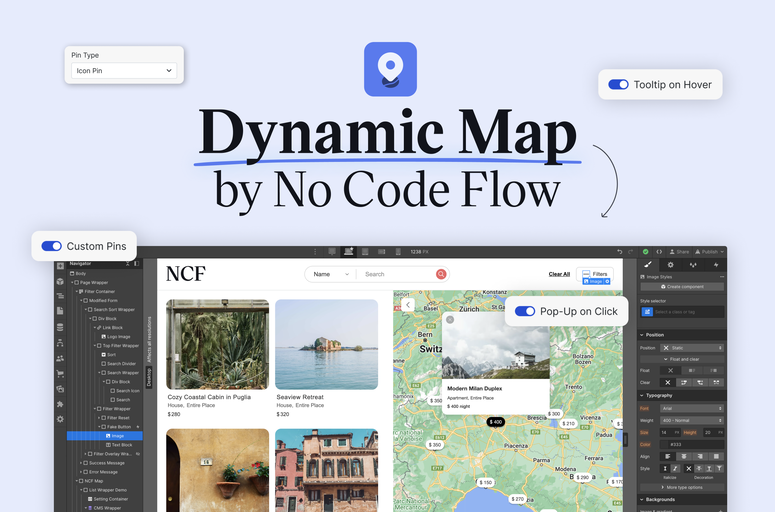Open the Assets images icon
Viewport: 775px width, 512px height.
tap(60, 389)
